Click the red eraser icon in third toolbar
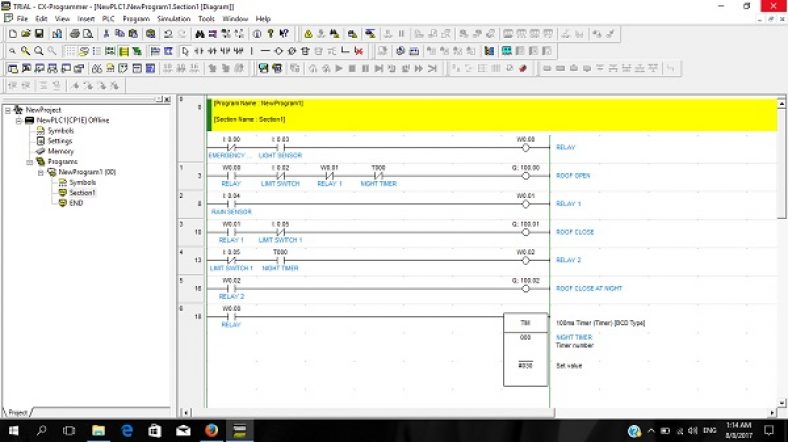Image resolution: width=788 pixels, height=442 pixels. (523, 68)
